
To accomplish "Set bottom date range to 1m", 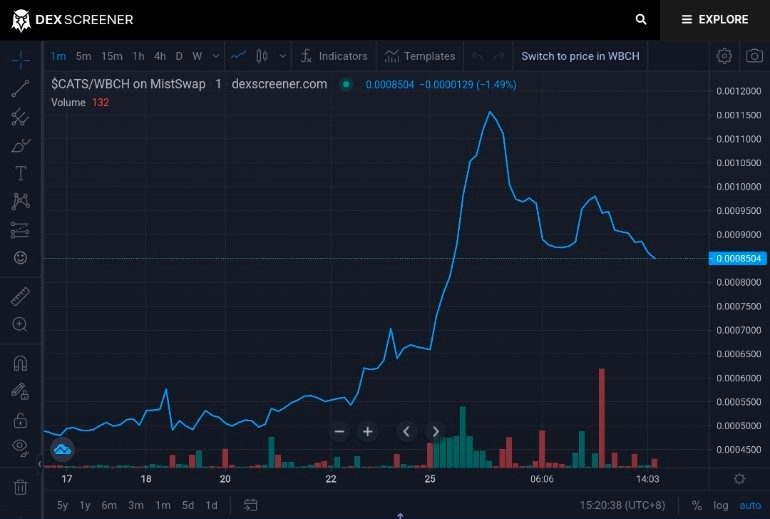I will tap(163, 505).
